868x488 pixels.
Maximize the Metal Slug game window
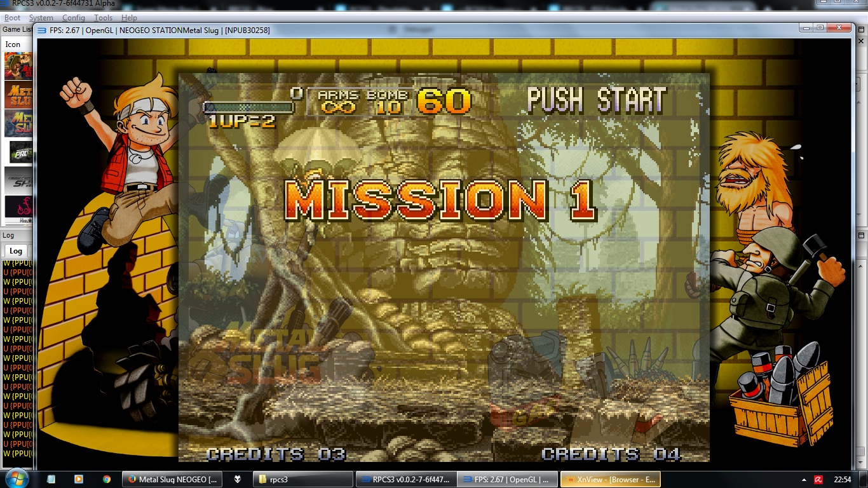pyautogui.click(x=820, y=28)
